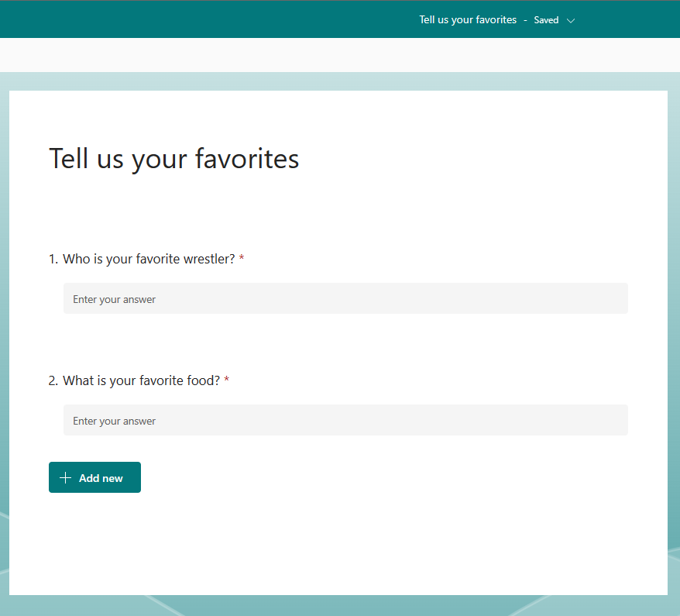The height and width of the screenshot is (616, 680).
Task: Click the required asterisk on the wrestler question
Action: coord(242,260)
